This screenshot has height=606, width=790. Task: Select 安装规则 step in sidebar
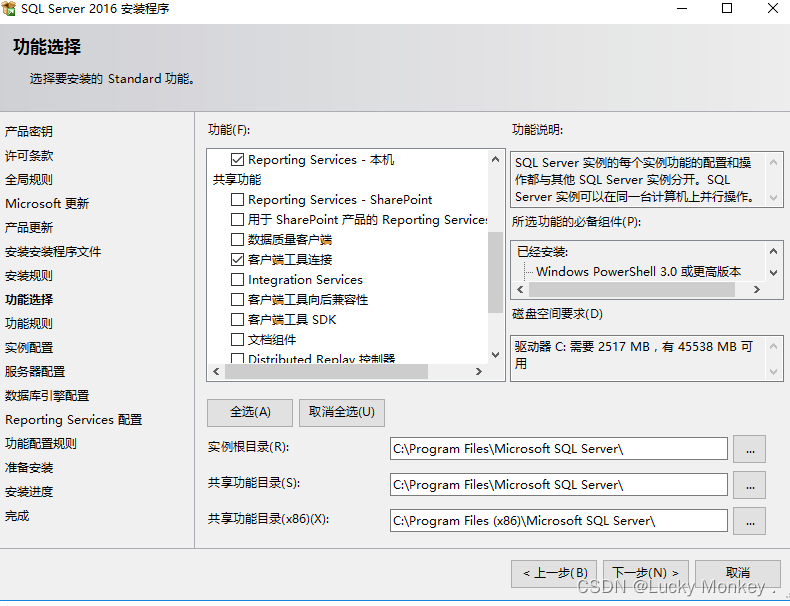(x=29, y=276)
